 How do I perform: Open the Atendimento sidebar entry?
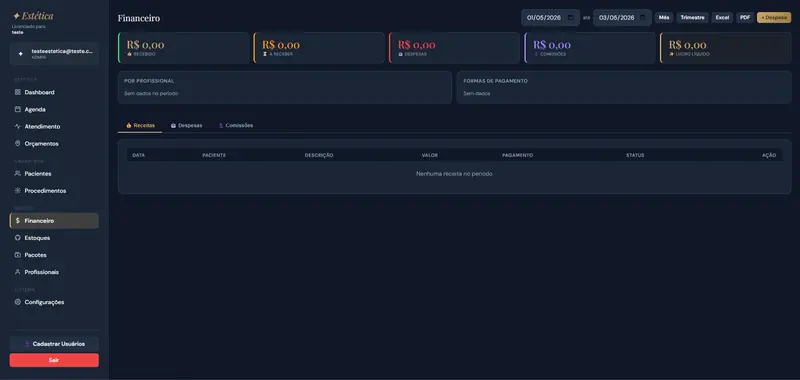click(x=54, y=126)
